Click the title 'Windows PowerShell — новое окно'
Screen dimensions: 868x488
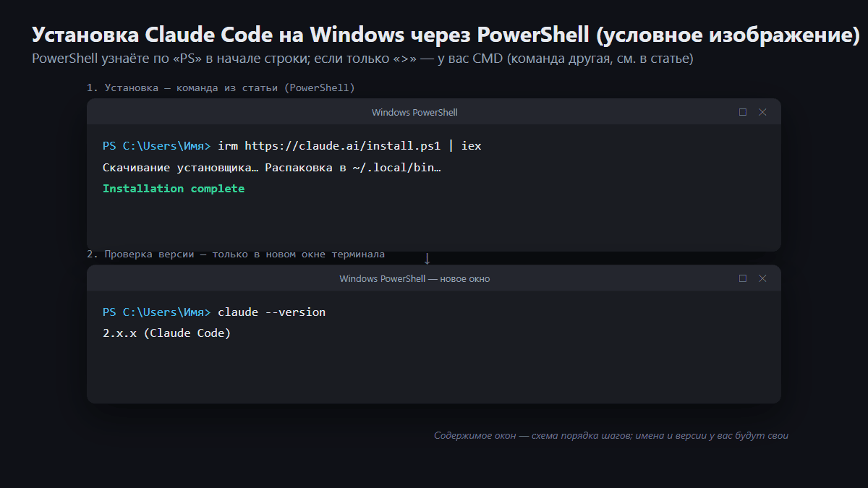pos(414,278)
